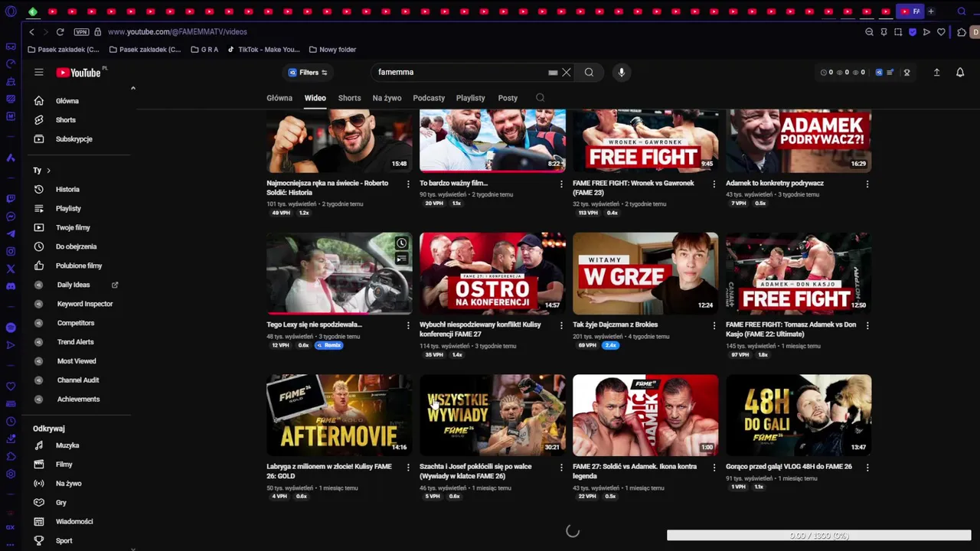980x551 pixels.
Task: Start voice search with microphone
Action: (x=621, y=72)
